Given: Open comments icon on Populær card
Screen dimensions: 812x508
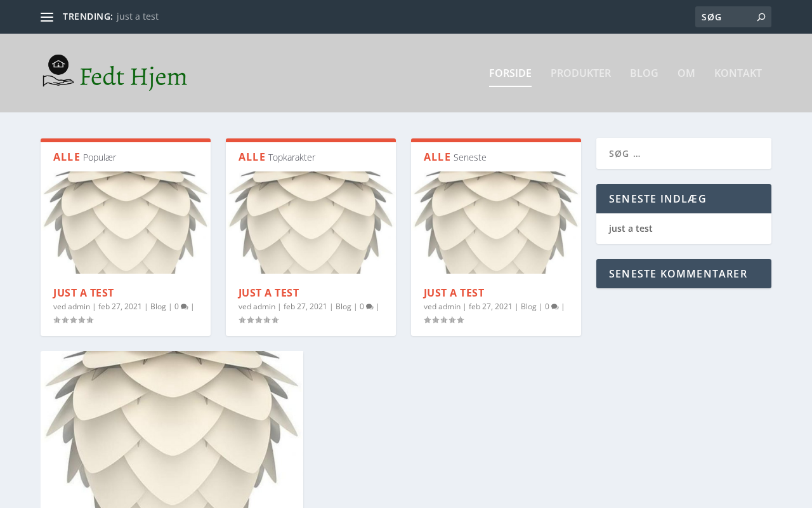Looking at the screenshot, I should pyautogui.click(x=185, y=307).
